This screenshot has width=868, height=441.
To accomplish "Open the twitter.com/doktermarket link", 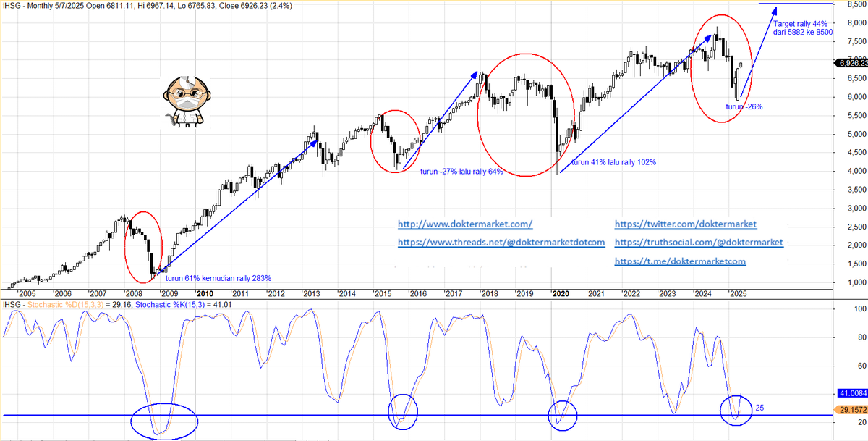I will [x=685, y=224].
